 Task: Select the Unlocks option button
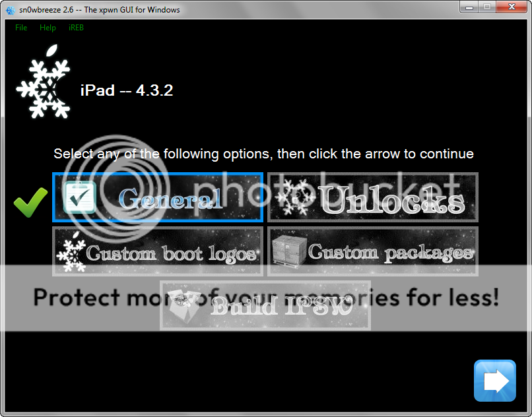pos(373,197)
